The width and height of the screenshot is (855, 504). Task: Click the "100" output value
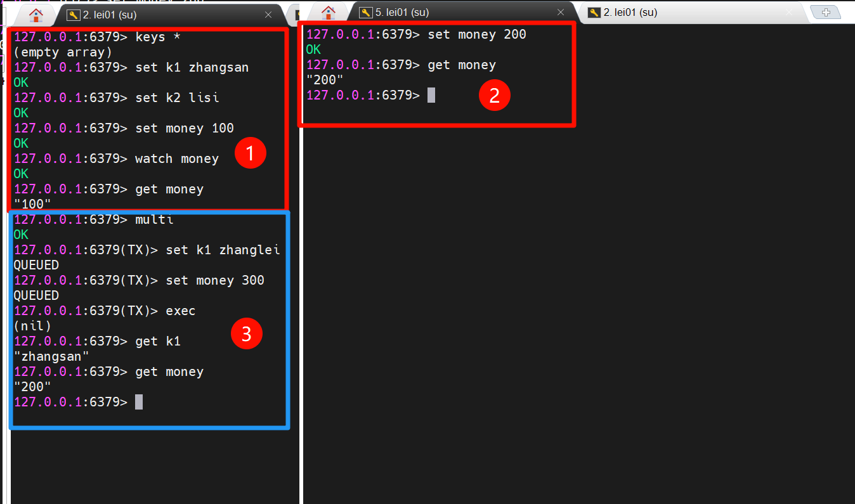[x=32, y=204]
